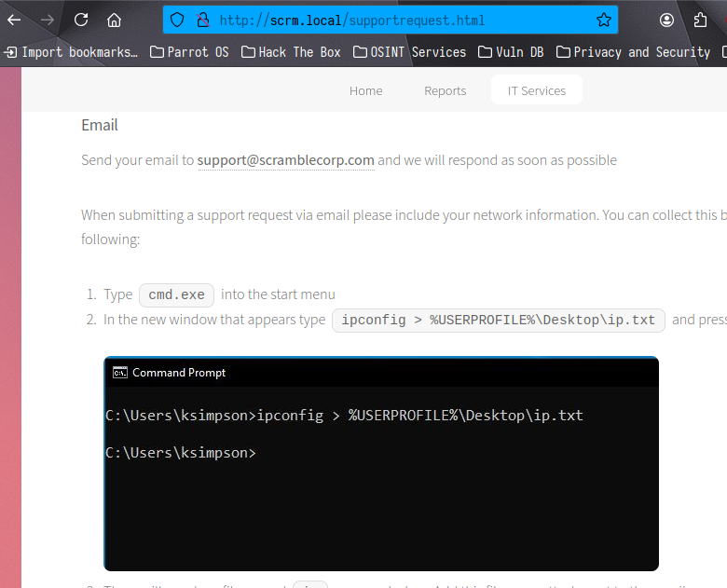View insecure connection padlock info

[x=202, y=20]
